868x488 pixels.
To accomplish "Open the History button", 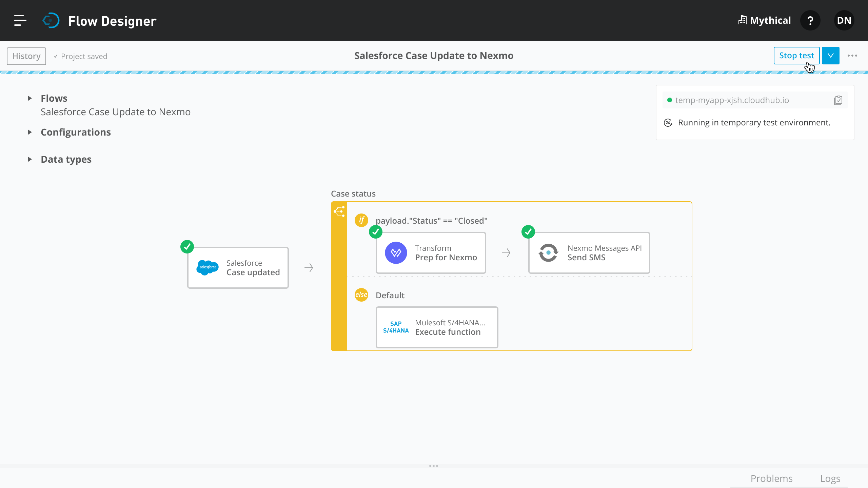I will click(x=26, y=56).
